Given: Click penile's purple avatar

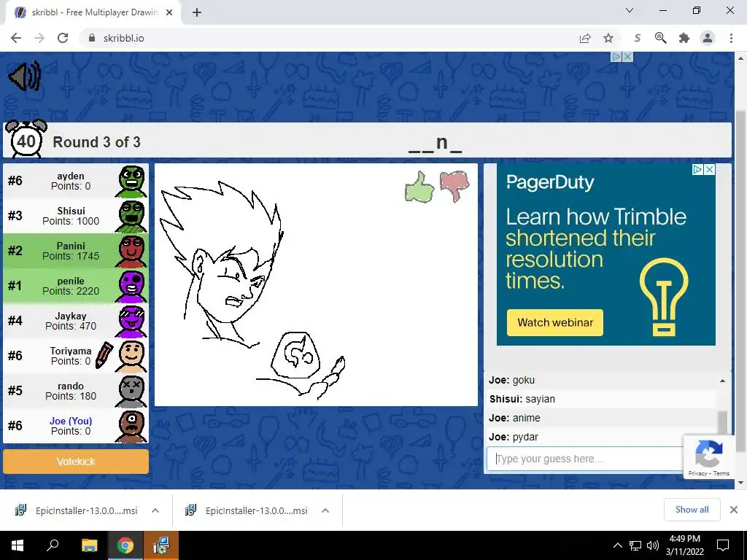Looking at the screenshot, I should (x=131, y=286).
